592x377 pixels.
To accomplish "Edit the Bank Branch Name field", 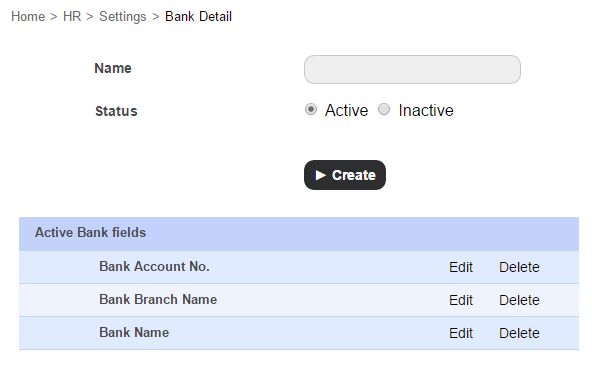I will click(461, 300).
